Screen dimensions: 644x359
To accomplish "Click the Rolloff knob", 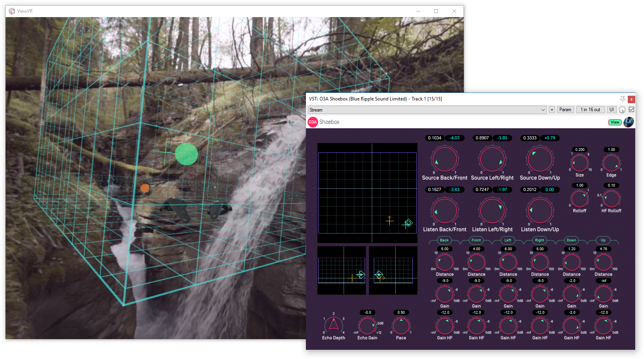I will [x=579, y=199].
